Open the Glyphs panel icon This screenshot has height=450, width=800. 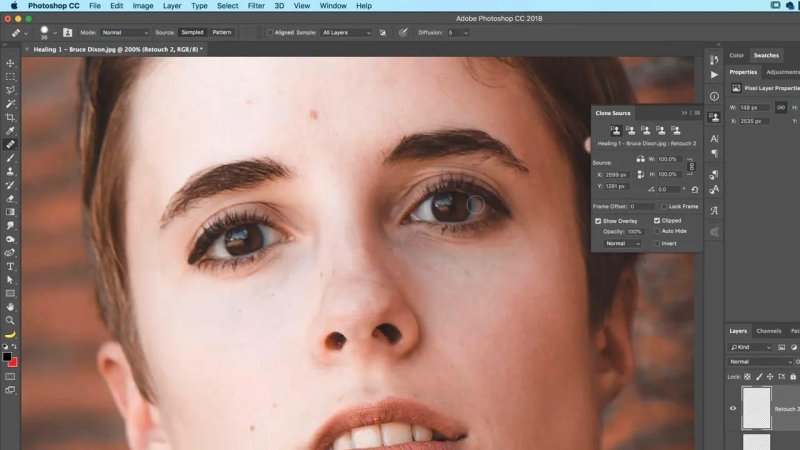(x=714, y=211)
